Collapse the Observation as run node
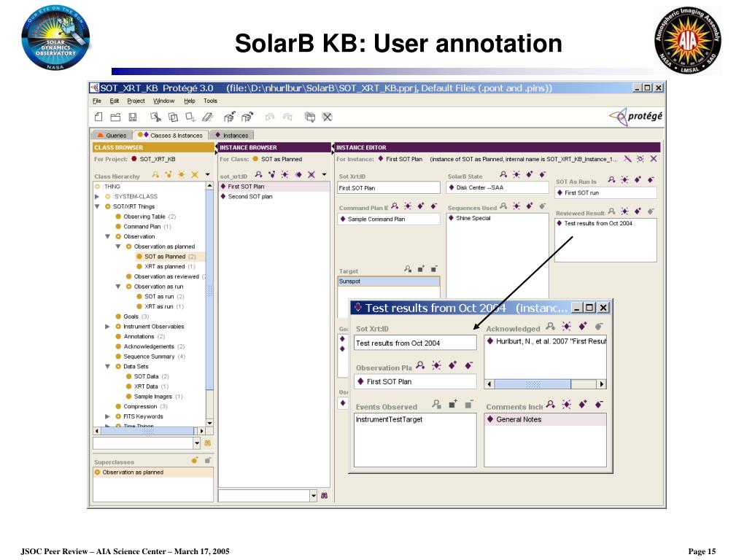This screenshot has height=560, width=747. pyautogui.click(x=117, y=286)
